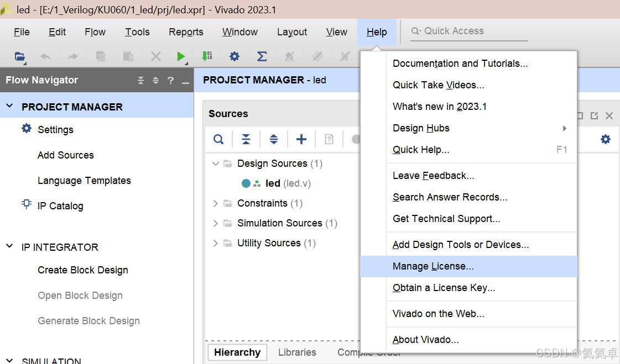Click the Copy icon in toolbar

[101, 56]
